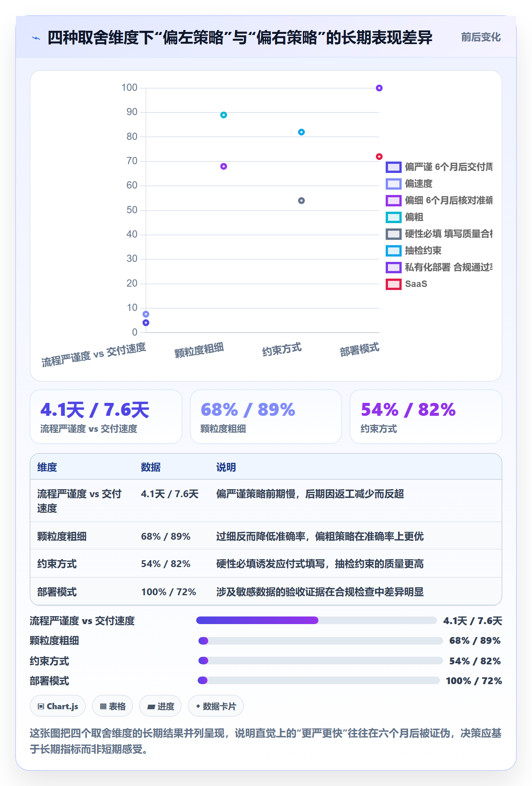Click the red SaaS data point at 72
This screenshot has width=532, height=786.
point(379,157)
